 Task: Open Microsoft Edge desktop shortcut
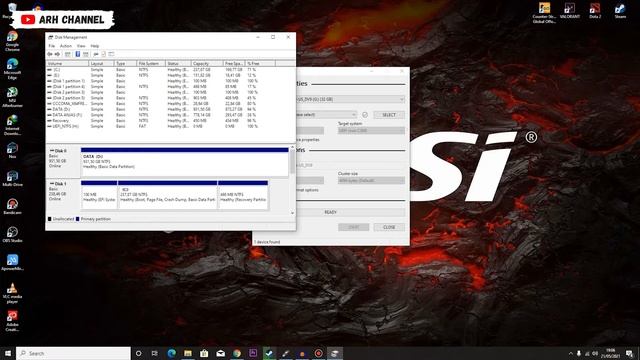12,69
